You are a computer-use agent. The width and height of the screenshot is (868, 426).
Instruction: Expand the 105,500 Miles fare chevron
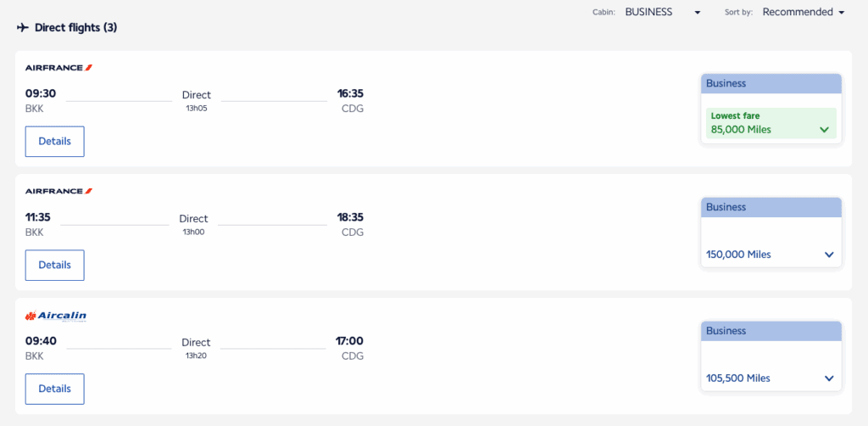click(x=828, y=378)
